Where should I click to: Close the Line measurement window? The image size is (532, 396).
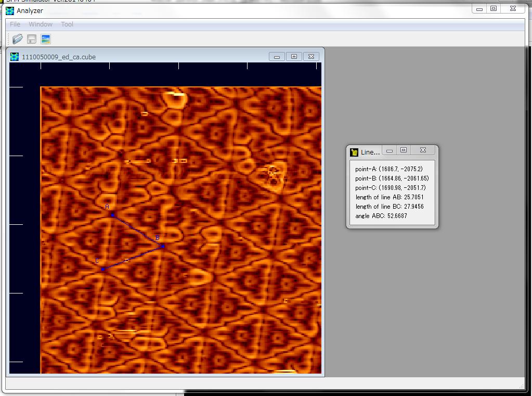[x=423, y=150]
